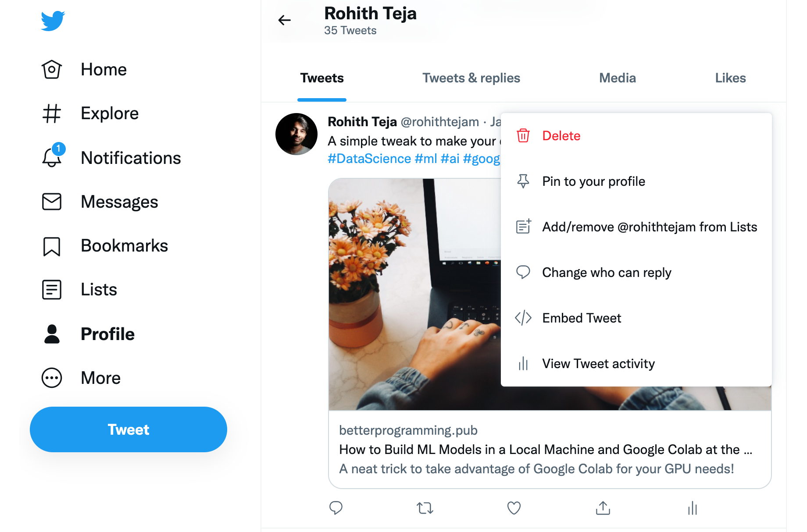Click Rohith Teja's profile avatar
This screenshot has width=807, height=532.
click(296, 134)
